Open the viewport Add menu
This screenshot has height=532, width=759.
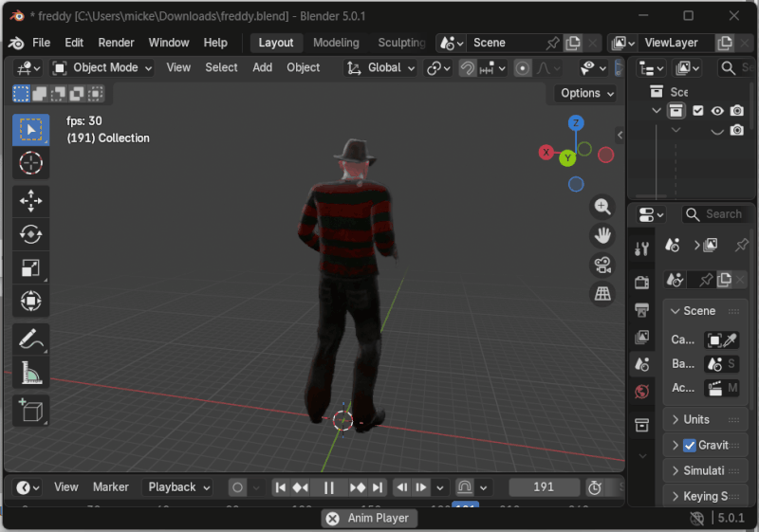point(263,67)
